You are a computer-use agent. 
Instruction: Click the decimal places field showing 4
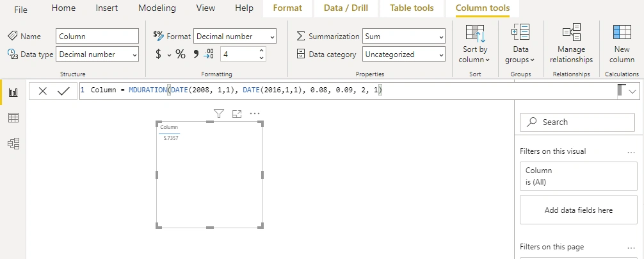click(243, 54)
